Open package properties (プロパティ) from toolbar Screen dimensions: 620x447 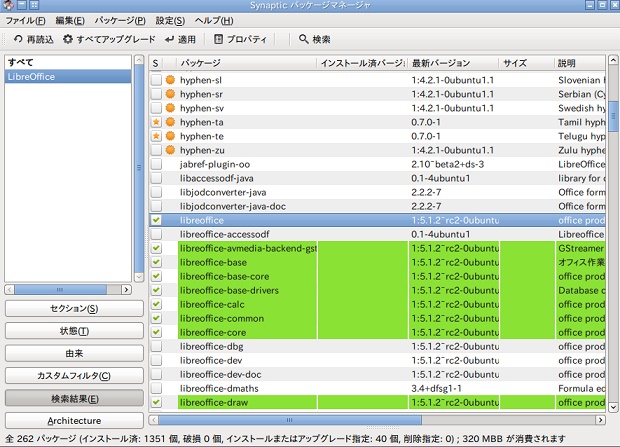click(240, 39)
